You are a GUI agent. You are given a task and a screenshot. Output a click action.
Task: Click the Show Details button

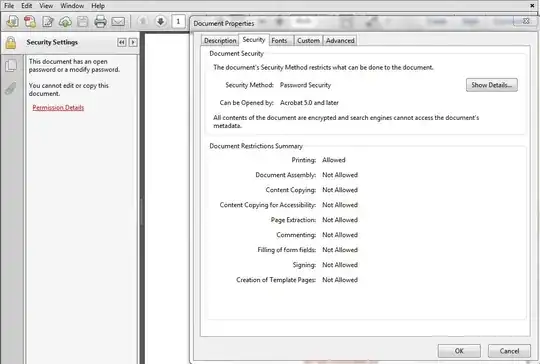click(x=491, y=85)
